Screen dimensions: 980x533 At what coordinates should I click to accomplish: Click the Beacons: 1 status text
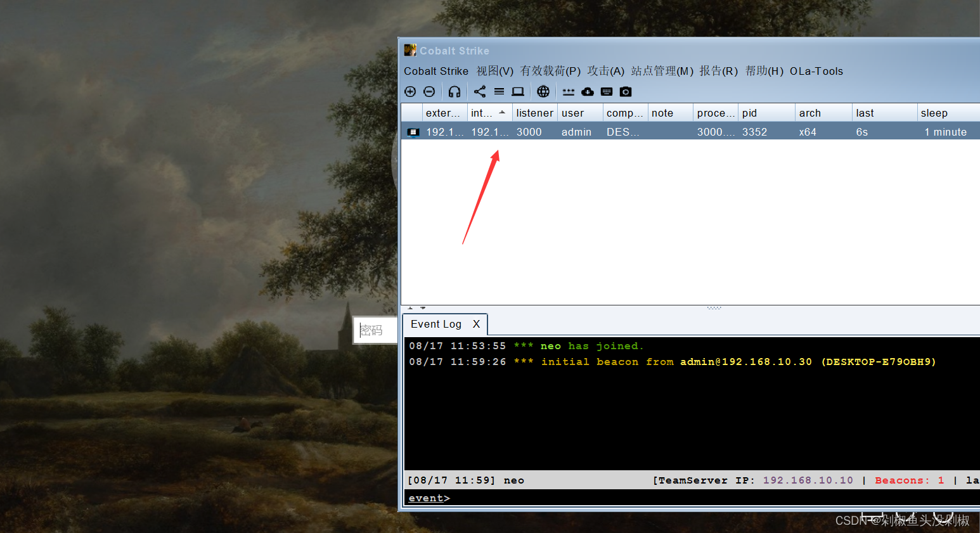coord(910,480)
